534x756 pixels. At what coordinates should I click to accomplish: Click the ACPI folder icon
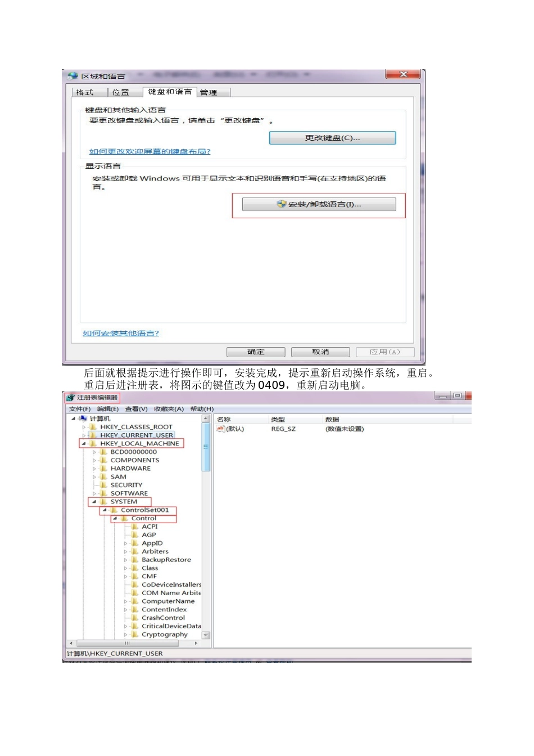[x=135, y=526]
